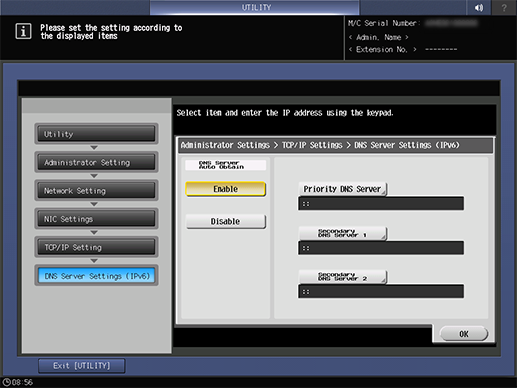Select the Priority DNS Server button
Screen dimensions: 517x388
tap(342, 189)
